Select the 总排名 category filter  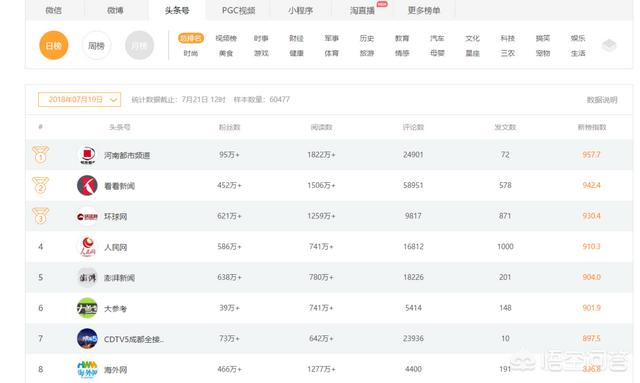191,38
